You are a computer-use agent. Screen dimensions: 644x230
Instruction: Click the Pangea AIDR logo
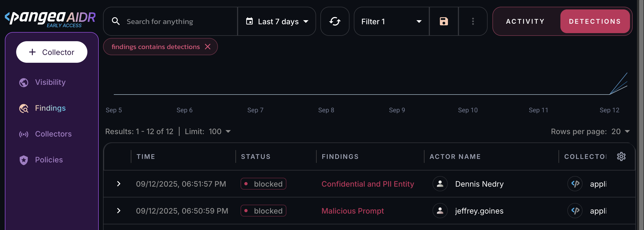50,19
